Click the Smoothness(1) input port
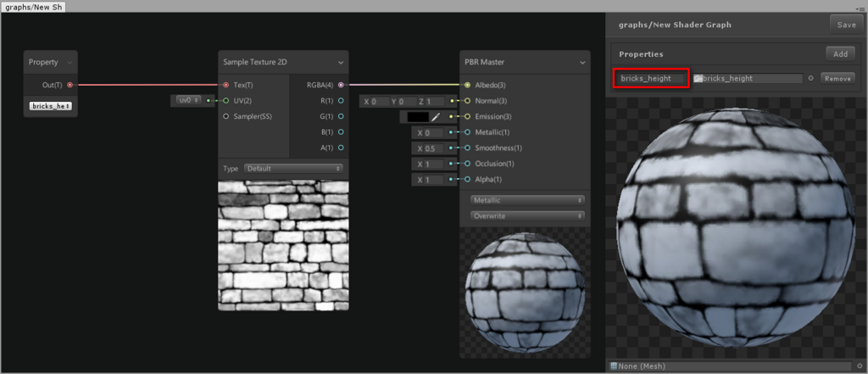This screenshot has height=374, width=868. (x=467, y=148)
